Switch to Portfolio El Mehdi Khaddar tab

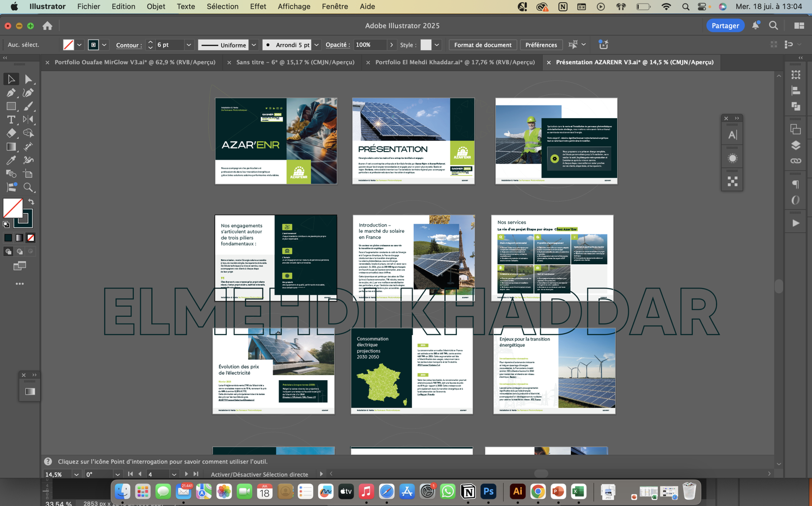click(455, 62)
